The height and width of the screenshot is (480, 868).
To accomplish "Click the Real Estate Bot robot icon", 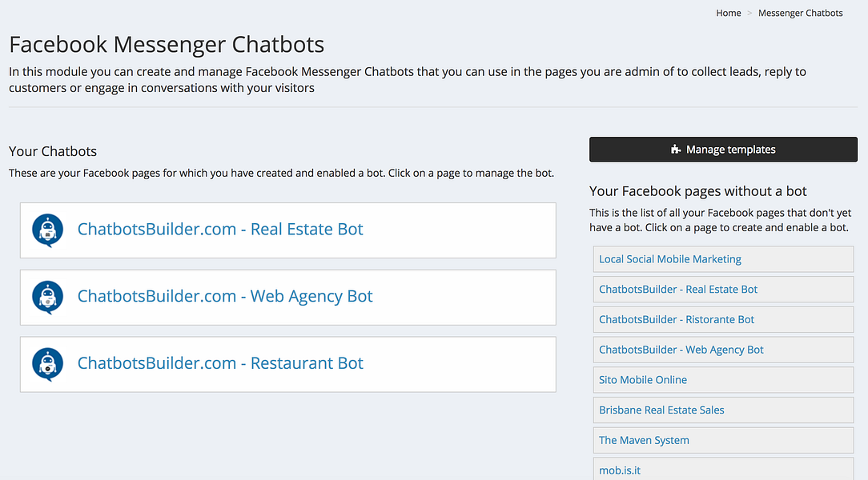I will [47, 229].
